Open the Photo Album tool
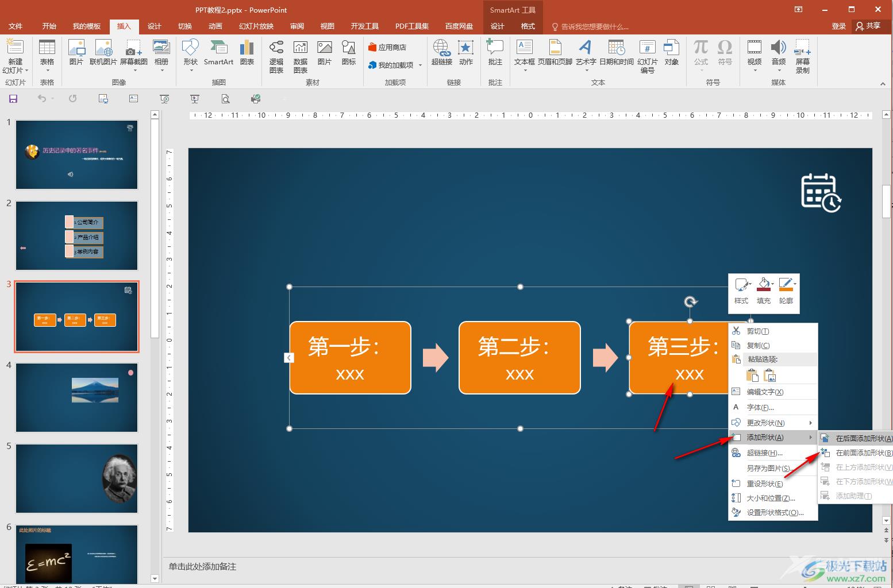 (x=161, y=56)
